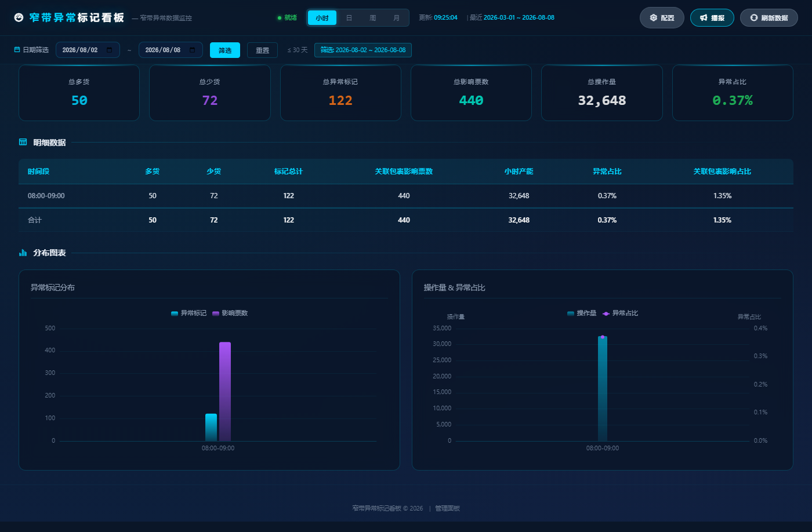Click the 总少货 card

click(x=210, y=93)
